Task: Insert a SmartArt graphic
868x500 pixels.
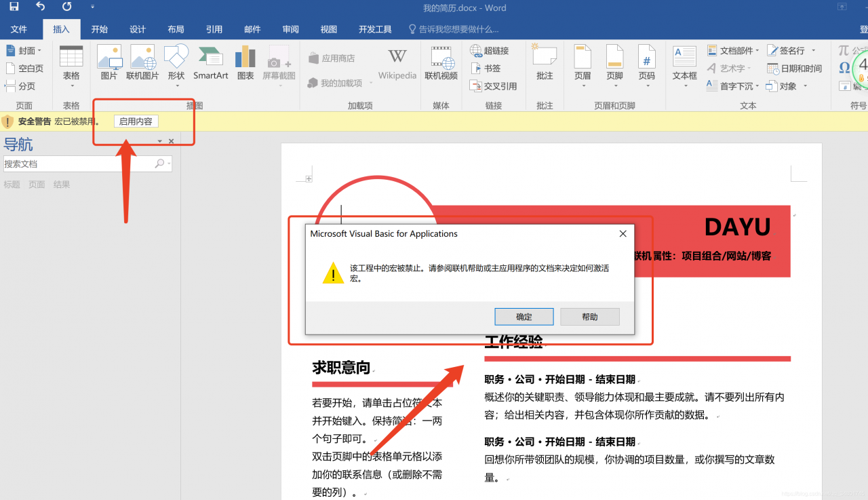Action: [x=210, y=62]
